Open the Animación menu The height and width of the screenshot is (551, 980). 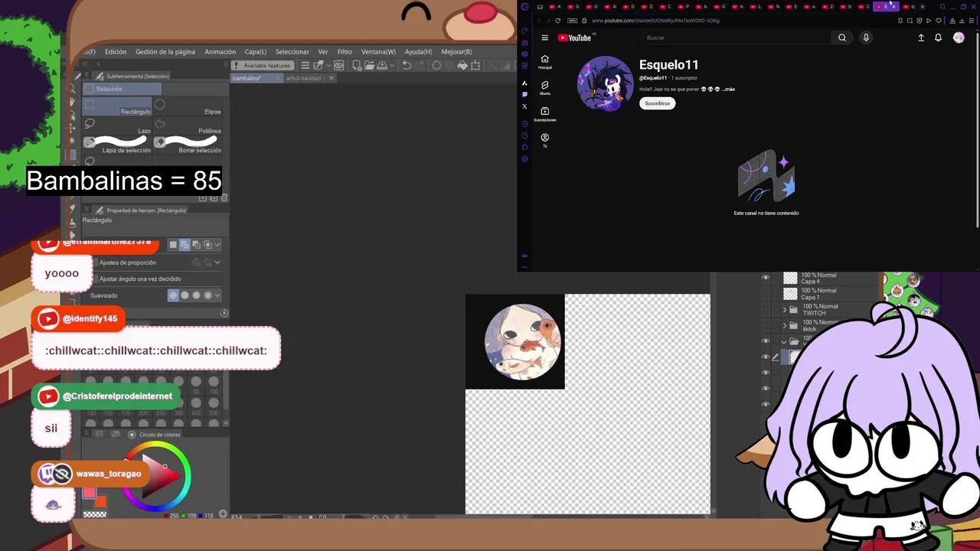click(x=220, y=52)
